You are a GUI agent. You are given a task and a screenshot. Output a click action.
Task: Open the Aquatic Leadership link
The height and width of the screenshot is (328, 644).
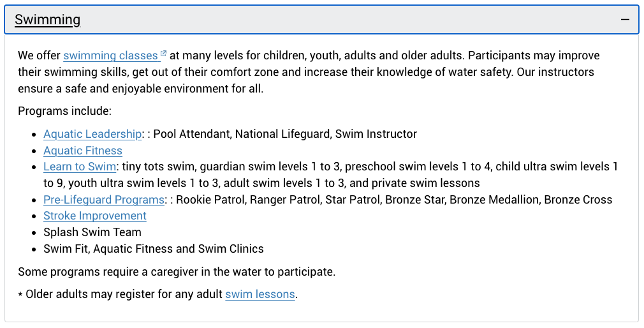92,134
